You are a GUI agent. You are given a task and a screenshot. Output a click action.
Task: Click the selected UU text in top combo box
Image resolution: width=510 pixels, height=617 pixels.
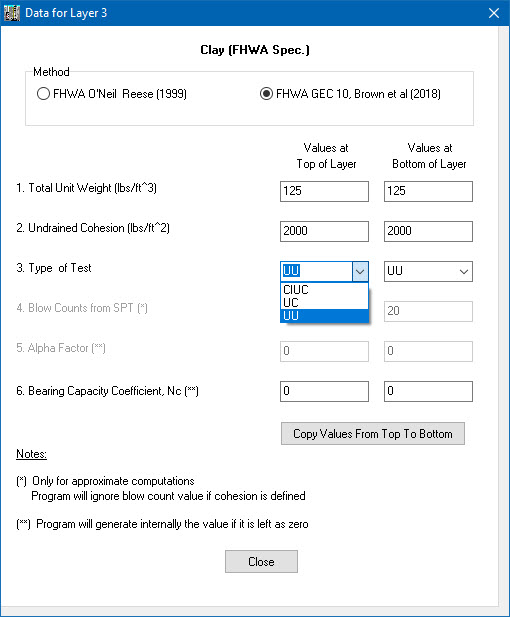(292, 271)
